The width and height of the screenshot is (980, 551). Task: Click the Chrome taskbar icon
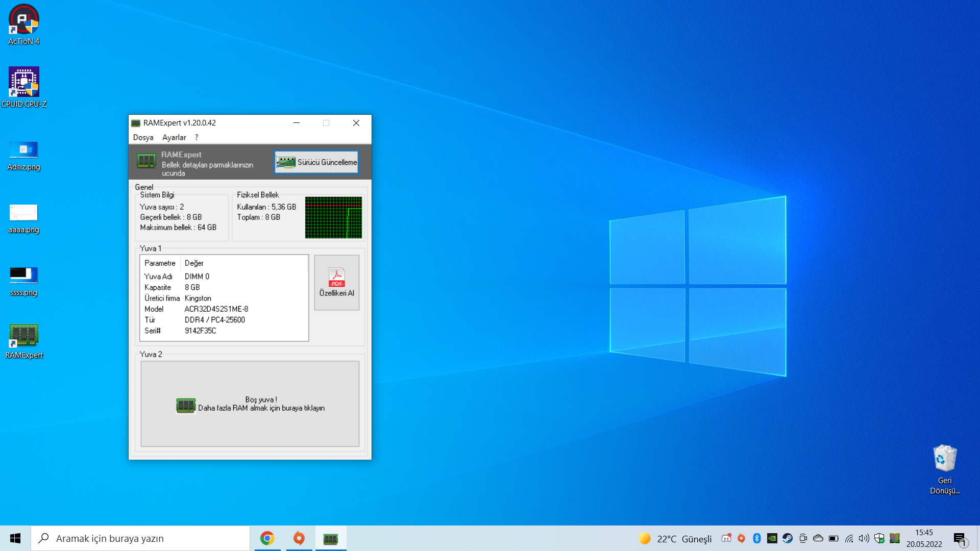click(267, 538)
